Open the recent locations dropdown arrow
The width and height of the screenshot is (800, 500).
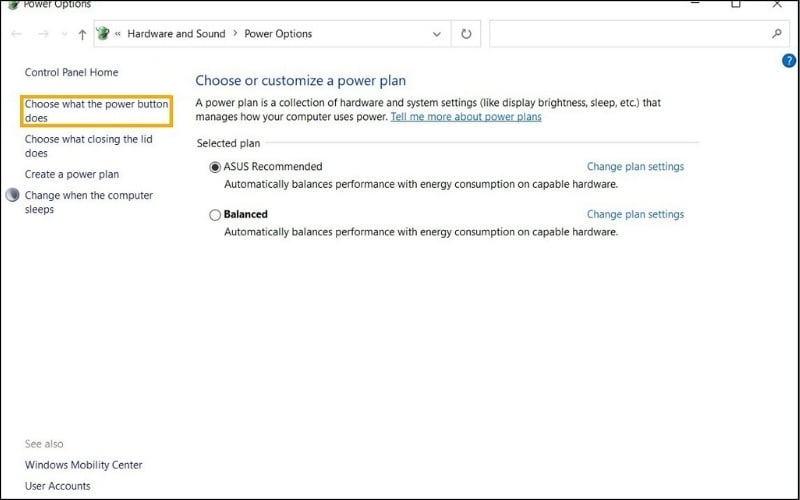(x=64, y=34)
